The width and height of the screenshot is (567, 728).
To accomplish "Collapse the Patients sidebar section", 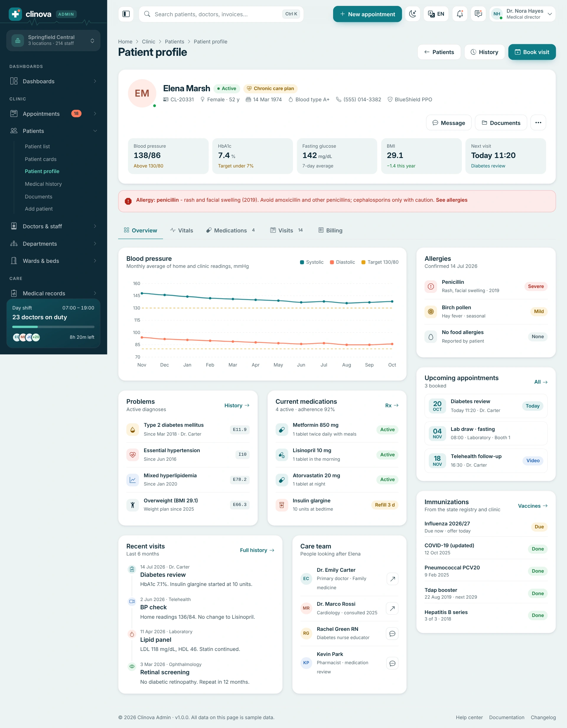I will point(53,131).
